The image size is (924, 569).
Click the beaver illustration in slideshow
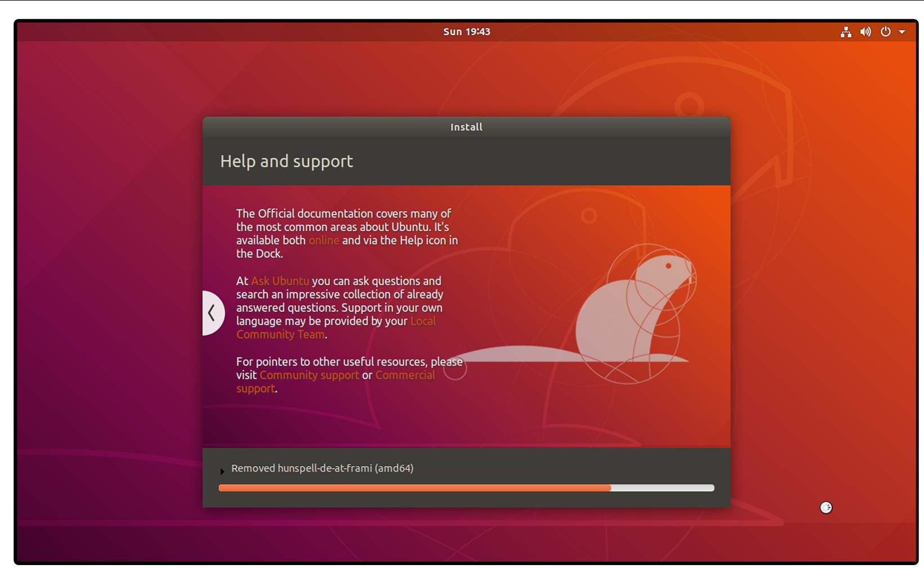(636, 314)
